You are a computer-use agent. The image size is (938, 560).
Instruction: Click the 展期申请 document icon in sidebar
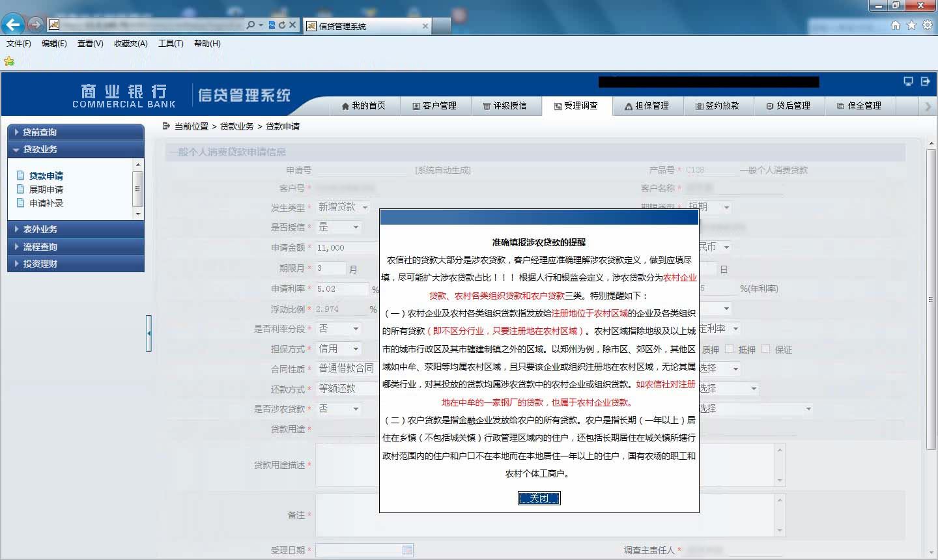point(21,189)
